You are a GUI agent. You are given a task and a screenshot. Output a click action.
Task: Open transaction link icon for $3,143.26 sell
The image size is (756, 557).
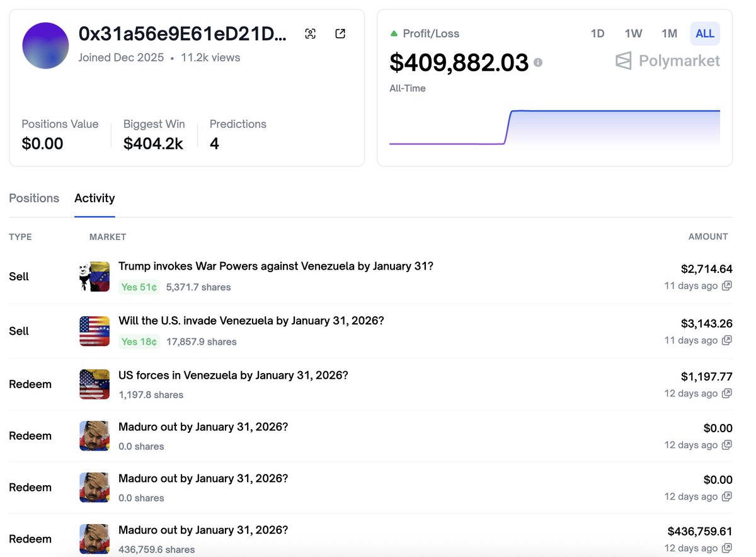(x=726, y=340)
